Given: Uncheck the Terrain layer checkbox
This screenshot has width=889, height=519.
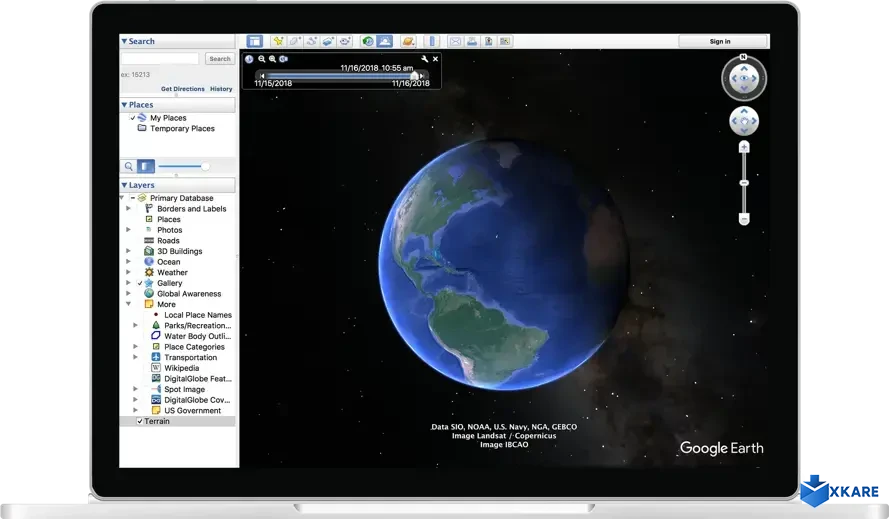Looking at the screenshot, I should pyautogui.click(x=139, y=421).
